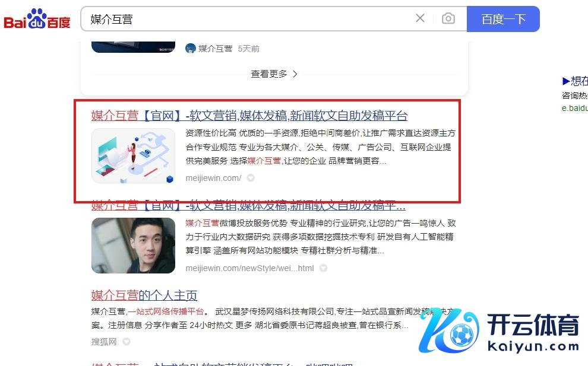Click the 开云体育 kaiyun.com logo
Screen dimensions: 588x366
(499, 332)
